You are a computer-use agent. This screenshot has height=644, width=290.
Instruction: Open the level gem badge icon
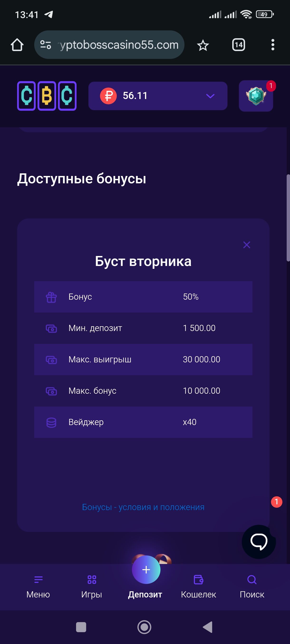coord(256,96)
